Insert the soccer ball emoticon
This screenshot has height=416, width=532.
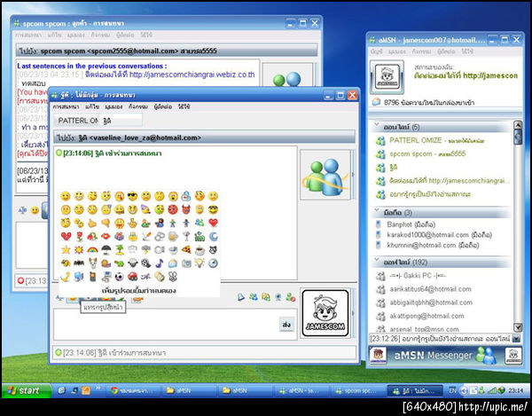[119, 277]
